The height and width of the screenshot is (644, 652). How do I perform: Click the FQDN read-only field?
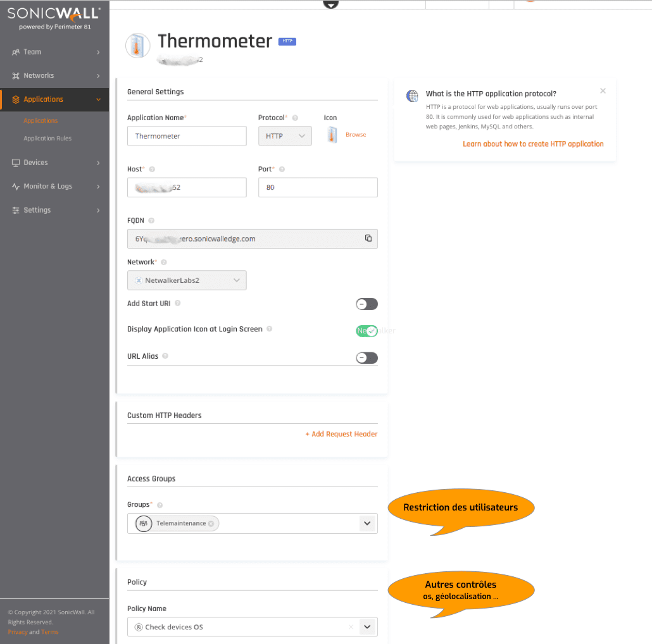(253, 239)
